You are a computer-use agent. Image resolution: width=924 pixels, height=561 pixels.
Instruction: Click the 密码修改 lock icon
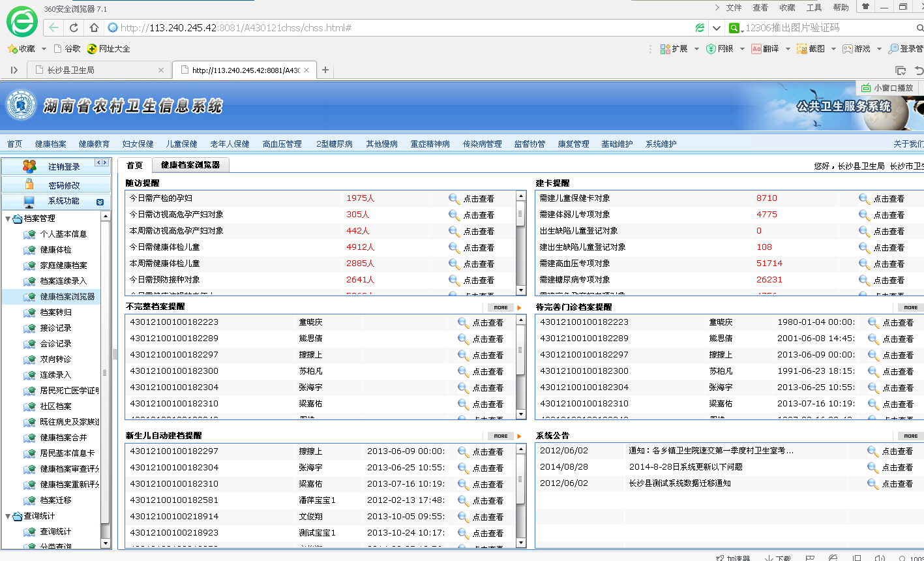pos(29,185)
